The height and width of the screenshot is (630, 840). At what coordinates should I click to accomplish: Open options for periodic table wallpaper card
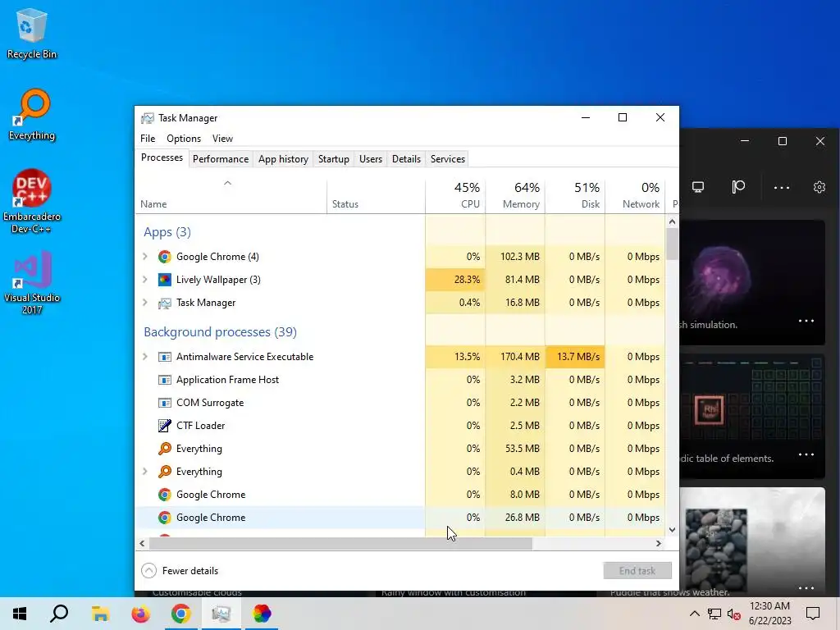click(806, 454)
